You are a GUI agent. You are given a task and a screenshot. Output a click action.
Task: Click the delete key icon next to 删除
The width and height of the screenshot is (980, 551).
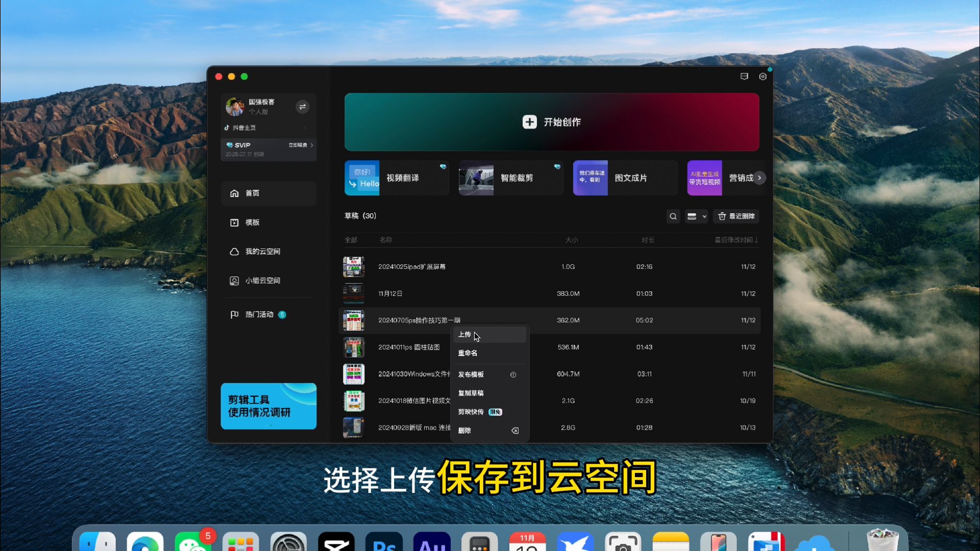(x=515, y=431)
